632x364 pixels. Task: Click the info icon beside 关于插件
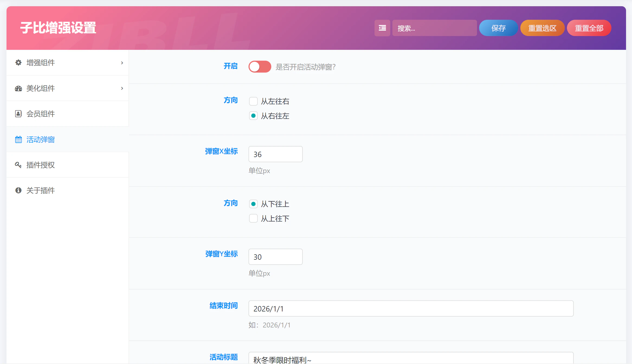tap(18, 190)
